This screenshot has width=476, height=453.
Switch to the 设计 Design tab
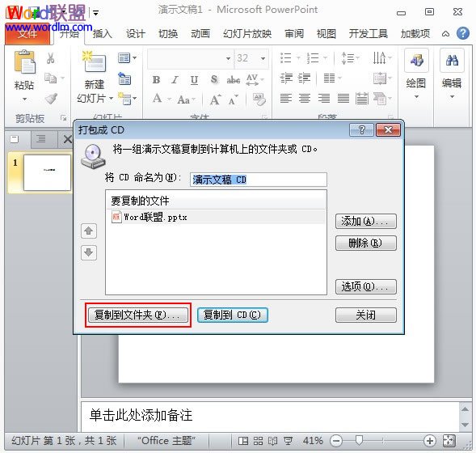(x=136, y=34)
